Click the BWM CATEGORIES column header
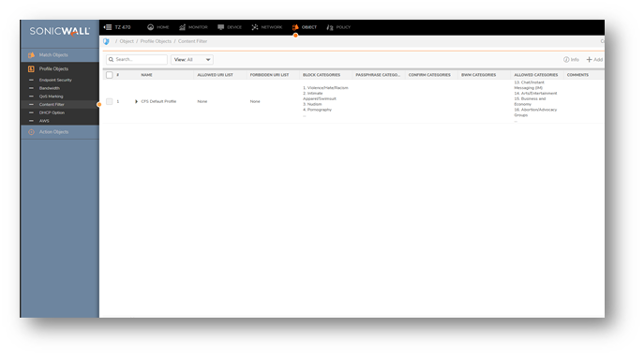The height and width of the screenshot is (357, 644). 478,75
